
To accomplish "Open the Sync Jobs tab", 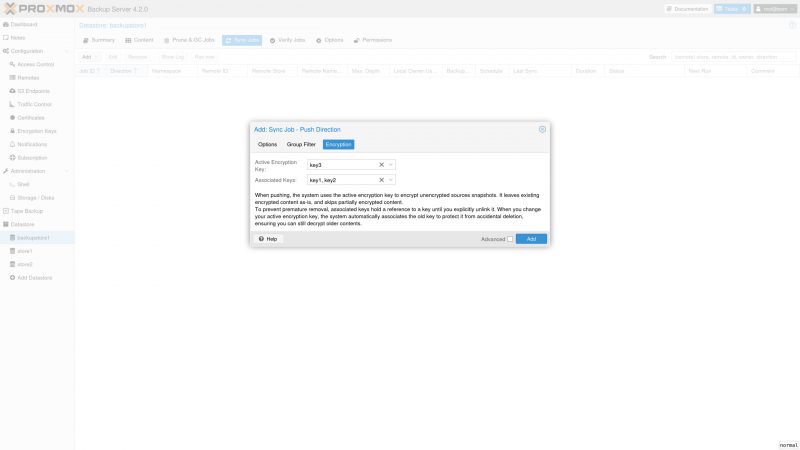I will coord(242,40).
